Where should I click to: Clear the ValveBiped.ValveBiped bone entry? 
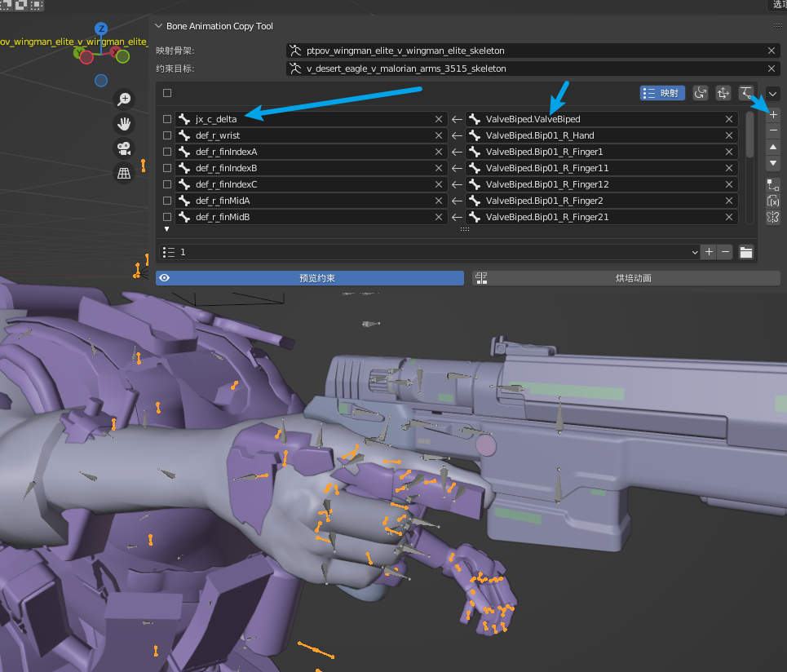pos(729,119)
